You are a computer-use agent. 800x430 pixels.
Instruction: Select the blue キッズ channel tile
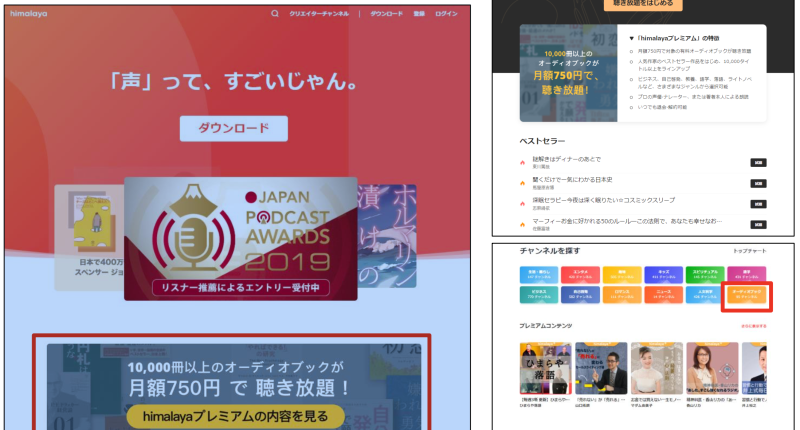tap(663, 274)
